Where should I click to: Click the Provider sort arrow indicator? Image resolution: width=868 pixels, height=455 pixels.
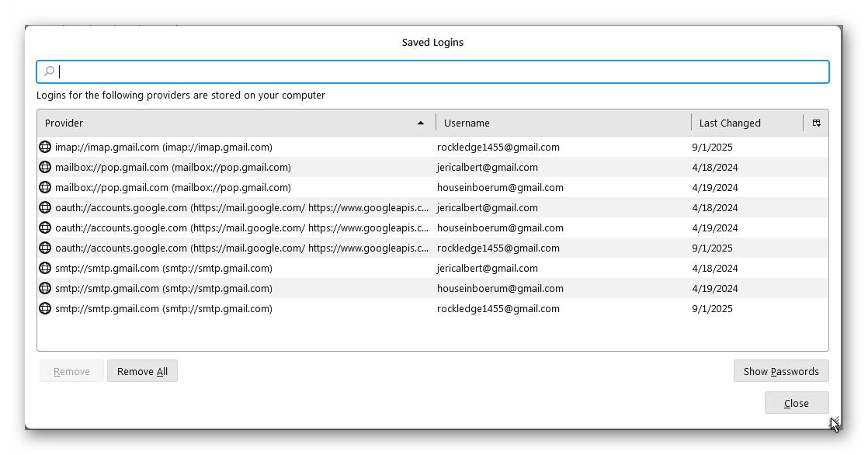point(421,123)
